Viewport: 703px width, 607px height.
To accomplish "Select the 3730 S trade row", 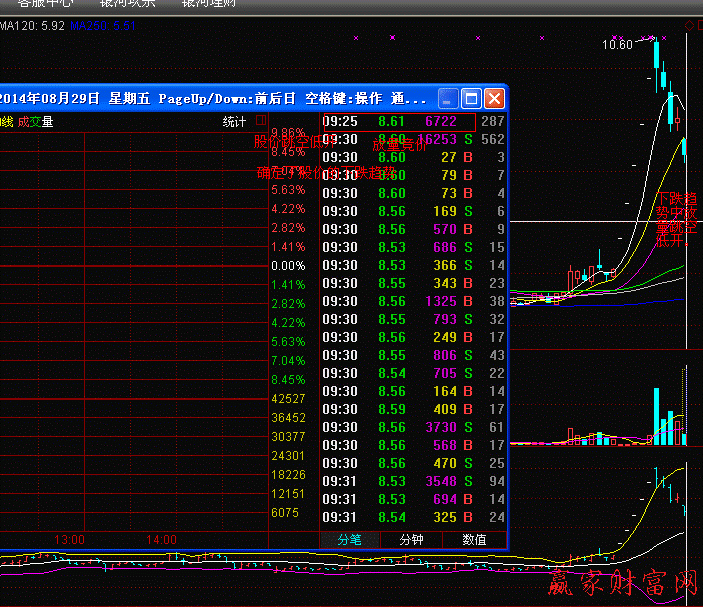I will (x=413, y=427).
